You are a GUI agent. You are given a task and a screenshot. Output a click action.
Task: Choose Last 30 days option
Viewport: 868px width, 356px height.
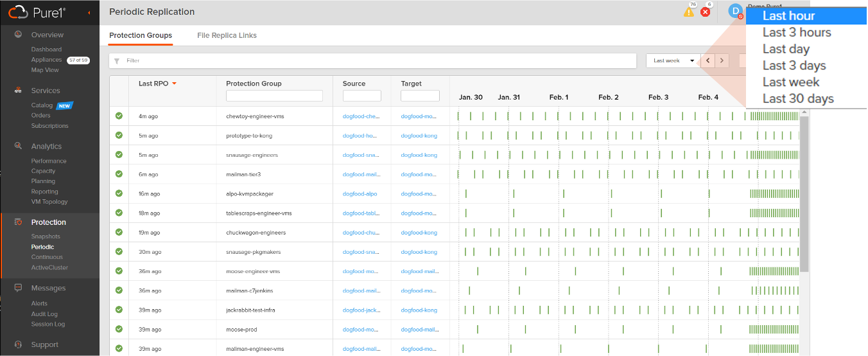798,99
